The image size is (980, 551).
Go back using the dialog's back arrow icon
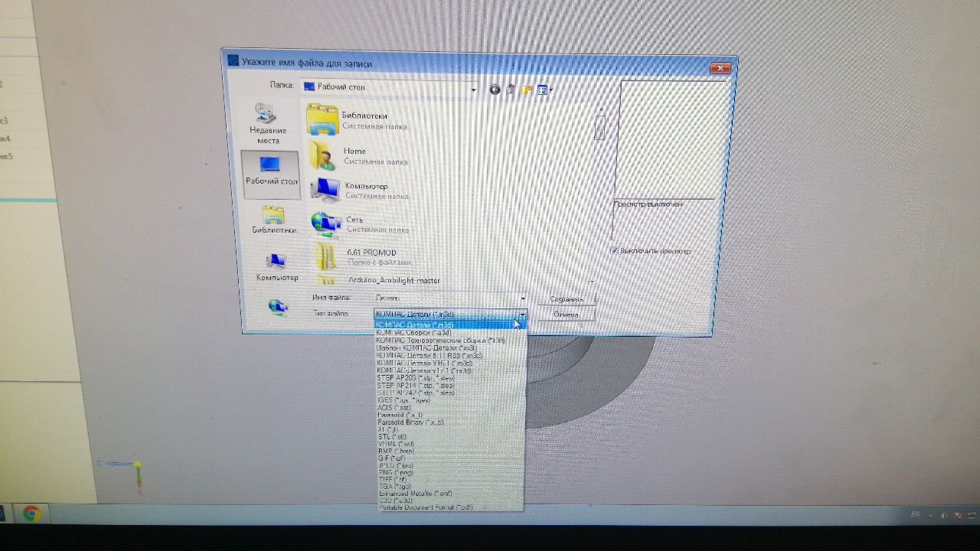tap(495, 90)
